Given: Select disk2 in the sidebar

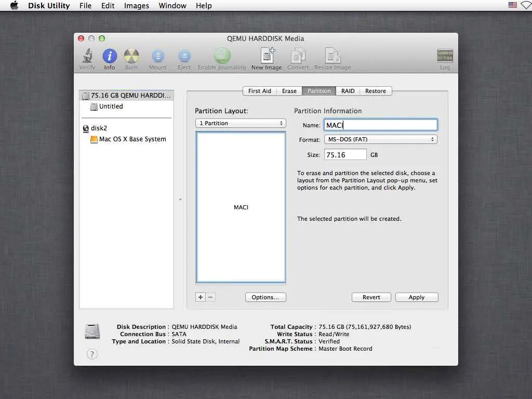Looking at the screenshot, I should click(127, 128).
